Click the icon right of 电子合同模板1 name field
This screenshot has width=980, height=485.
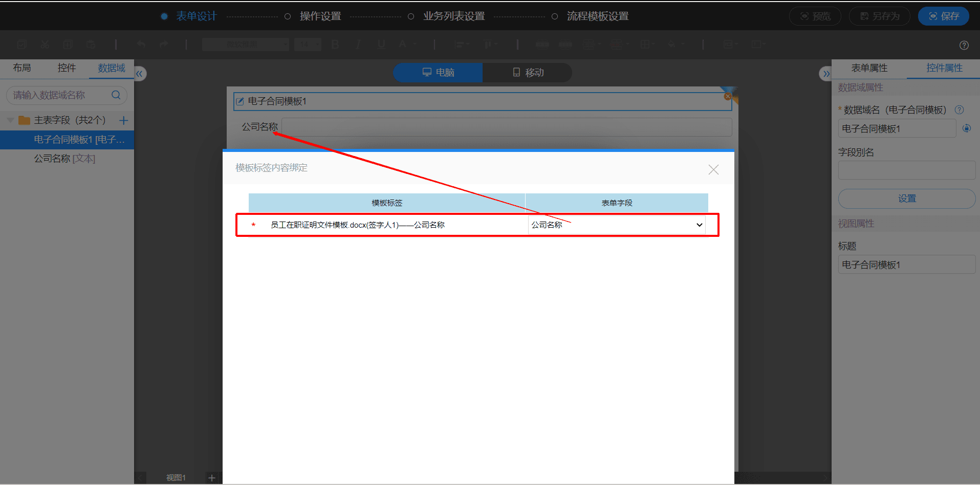click(967, 128)
